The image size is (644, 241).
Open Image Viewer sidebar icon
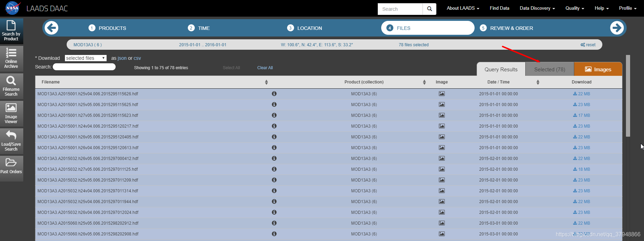pyautogui.click(x=11, y=113)
